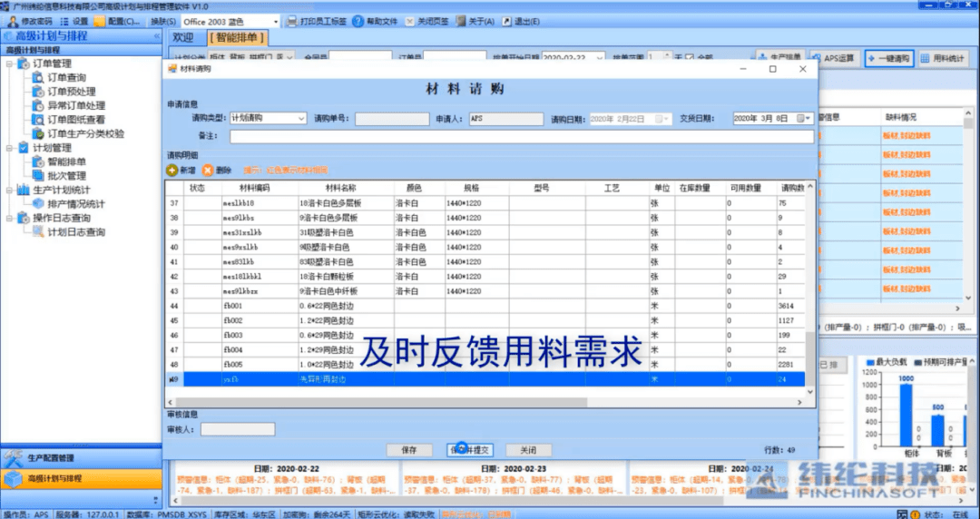Click the 用料统计 button
Image resolution: width=980 pixels, height=519 pixels.
point(943,58)
